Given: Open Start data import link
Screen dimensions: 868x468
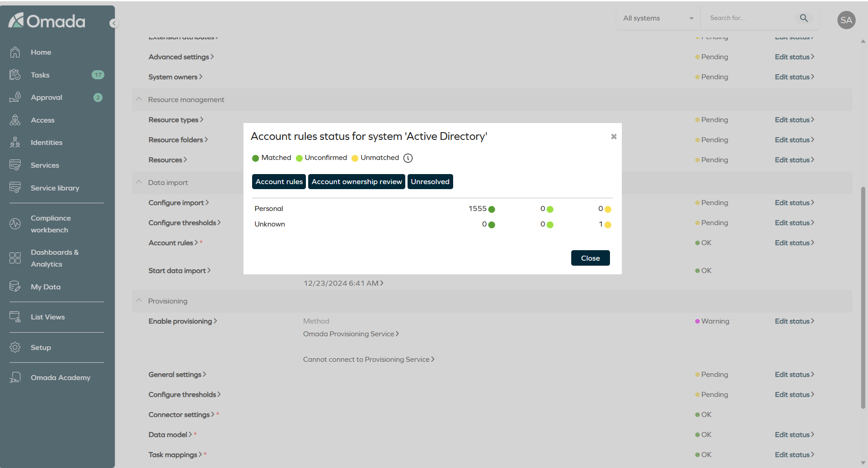Looking at the screenshot, I should [x=180, y=271].
